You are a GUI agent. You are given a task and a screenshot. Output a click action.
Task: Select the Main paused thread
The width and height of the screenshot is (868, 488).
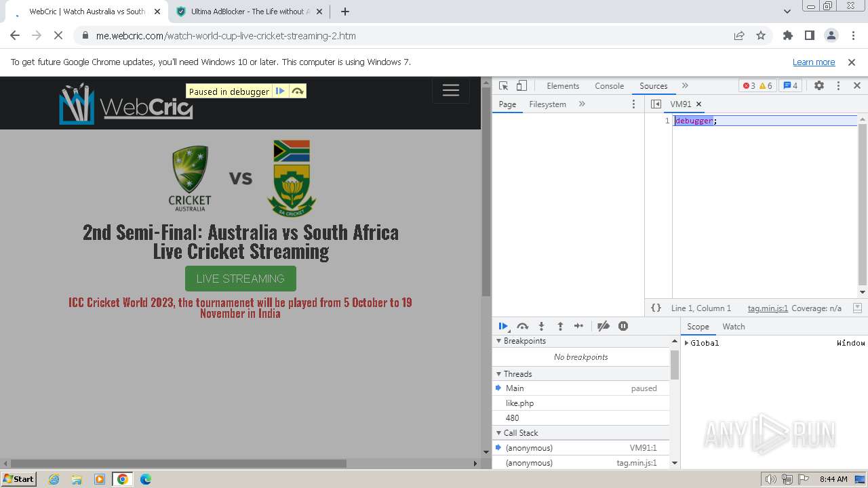click(x=581, y=388)
